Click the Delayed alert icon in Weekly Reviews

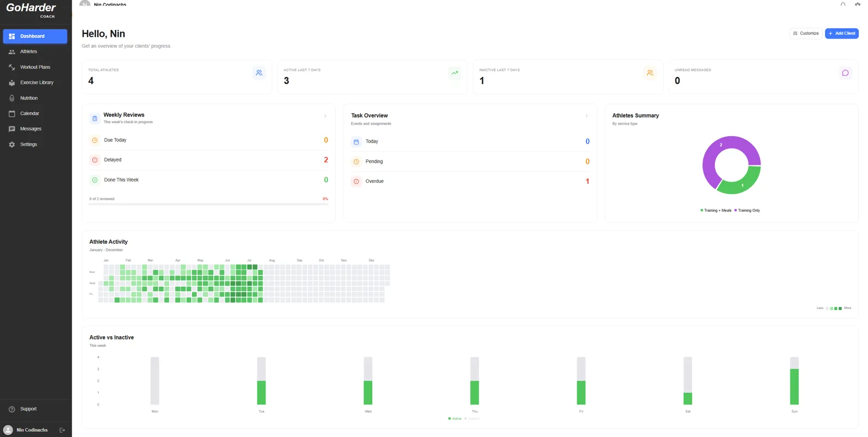click(95, 160)
